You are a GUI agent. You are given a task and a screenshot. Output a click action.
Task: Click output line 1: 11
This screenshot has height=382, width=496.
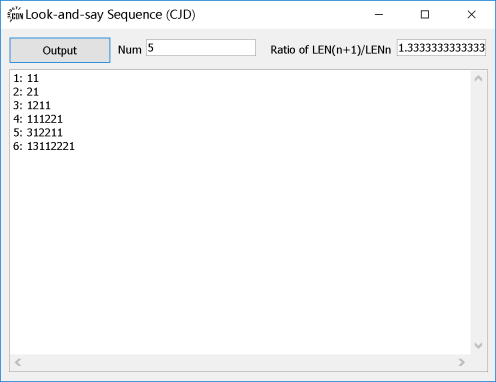pyautogui.click(x=26, y=78)
